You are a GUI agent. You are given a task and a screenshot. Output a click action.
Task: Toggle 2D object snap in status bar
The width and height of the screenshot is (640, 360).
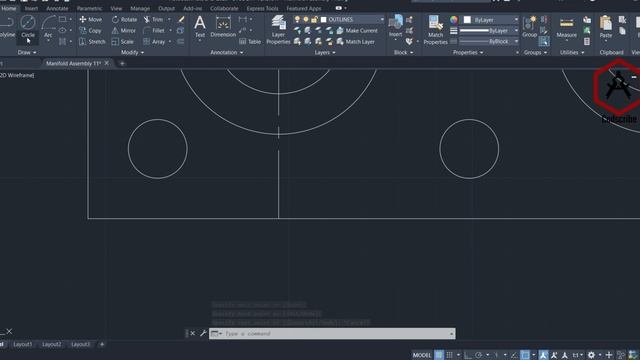point(525,355)
